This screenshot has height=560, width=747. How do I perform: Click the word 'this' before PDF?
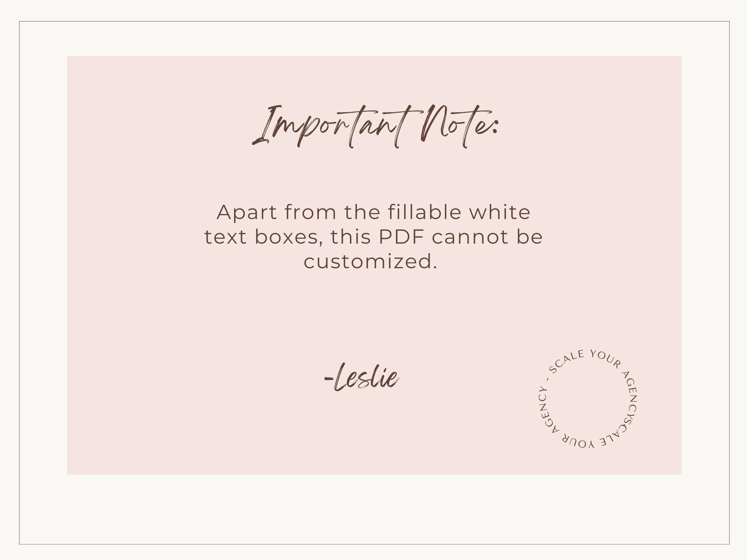pos(351,237)
